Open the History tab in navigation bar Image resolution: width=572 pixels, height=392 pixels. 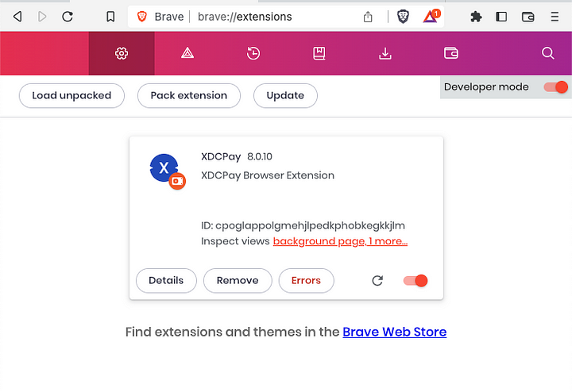pyautogui.click(x=253, y=53)
